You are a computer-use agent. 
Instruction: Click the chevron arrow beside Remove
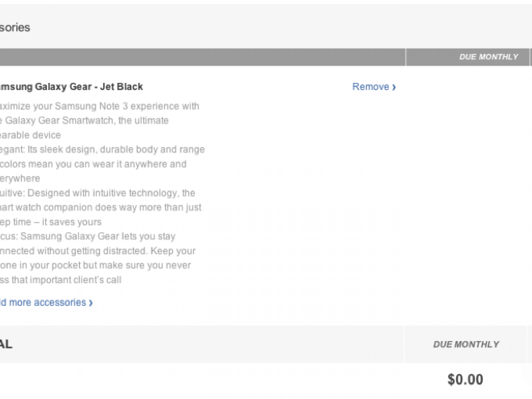point(394,87)
